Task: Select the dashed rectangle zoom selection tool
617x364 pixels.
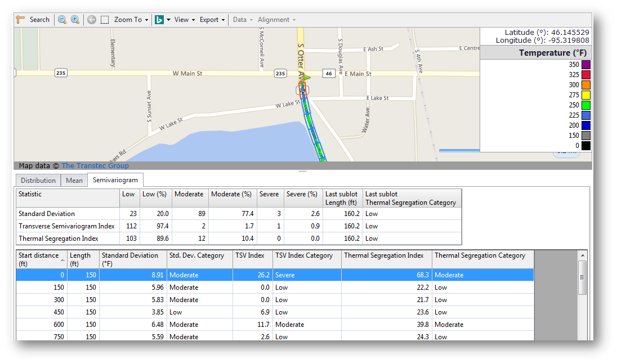Action: point(105,20)
